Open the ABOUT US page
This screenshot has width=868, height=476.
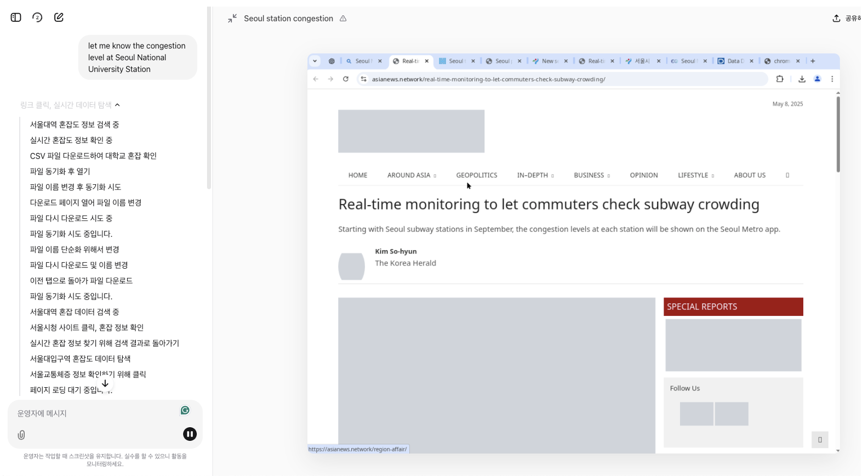tap(750, 175)
